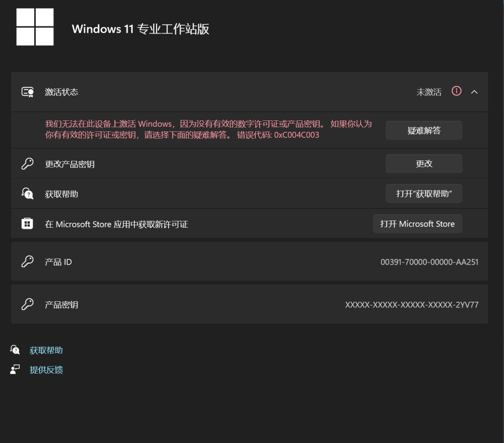Open the 提供反馈 link
The width and height of the screenshot is (504, 443).
pos(46,370)
